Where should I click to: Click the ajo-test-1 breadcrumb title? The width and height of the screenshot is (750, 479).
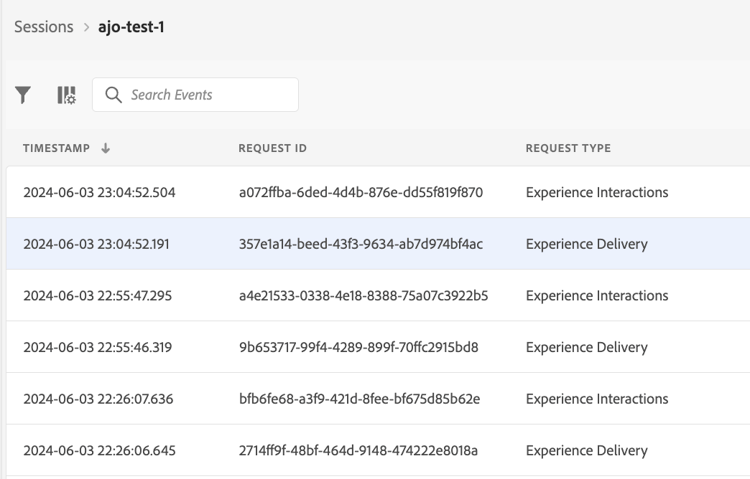pos(131,27)
